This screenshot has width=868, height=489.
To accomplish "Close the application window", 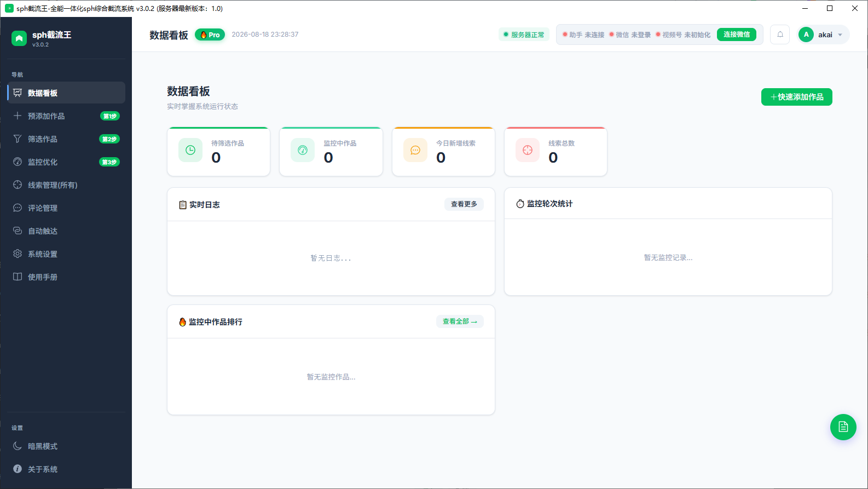I will click(855, 8).
